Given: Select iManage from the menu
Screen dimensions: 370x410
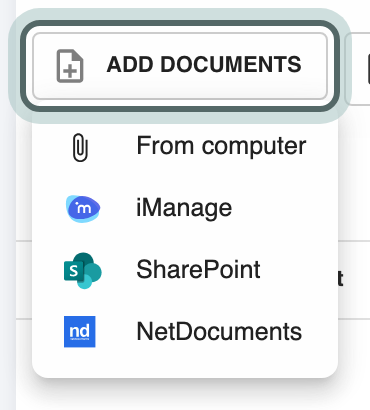Looking at the screenshot, I should pos(185,208).
